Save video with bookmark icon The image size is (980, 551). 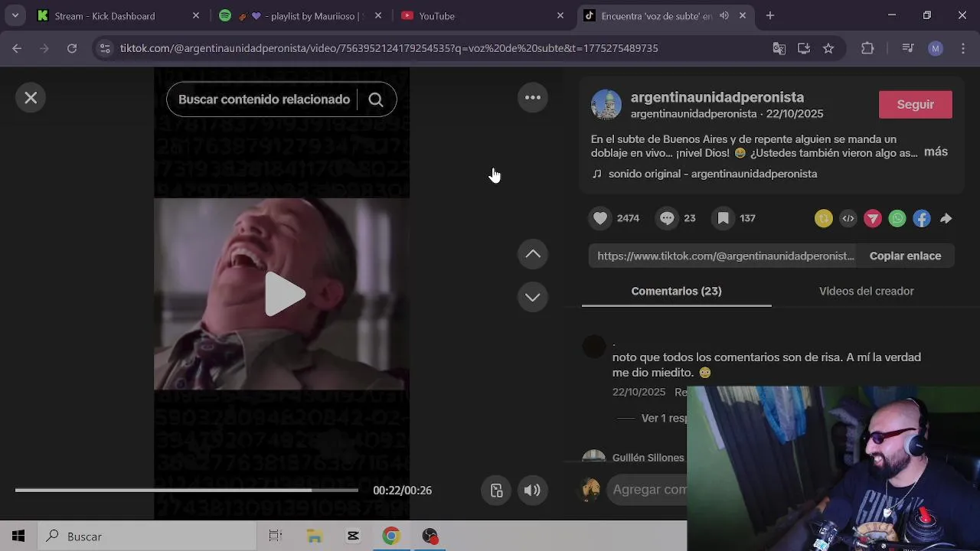723,218
